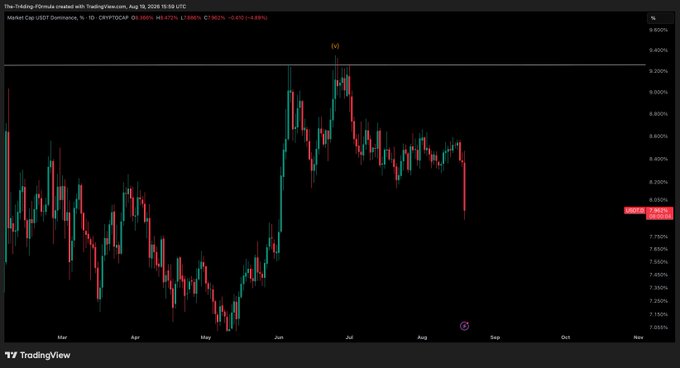Click the Mar label on time axis

[62, 337]
